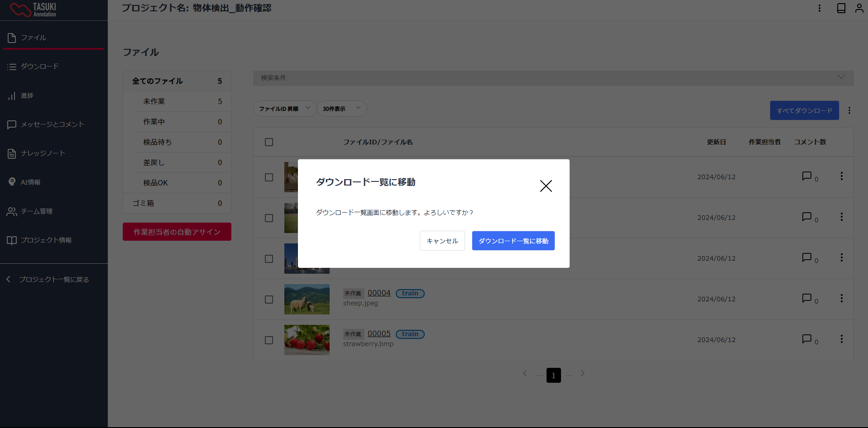Open three-dot menu for sheep.jpeg
Screen dimensions: 868x428
point(842,298)
